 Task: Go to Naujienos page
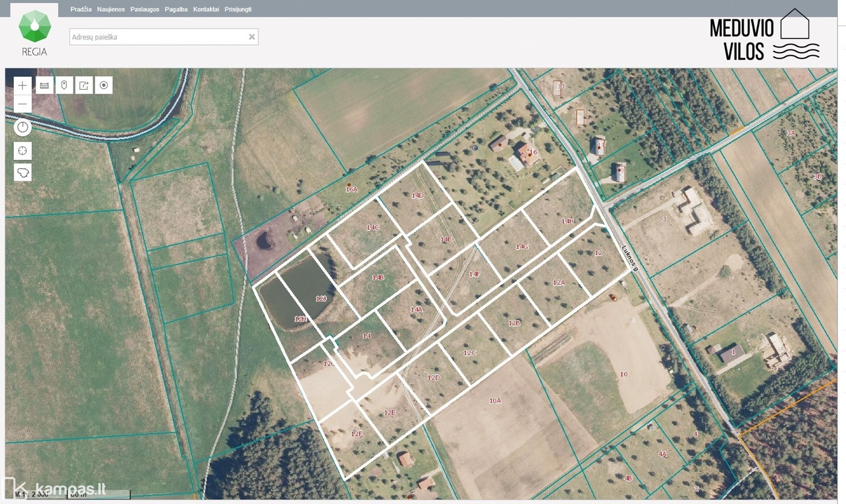click(111, 9)
